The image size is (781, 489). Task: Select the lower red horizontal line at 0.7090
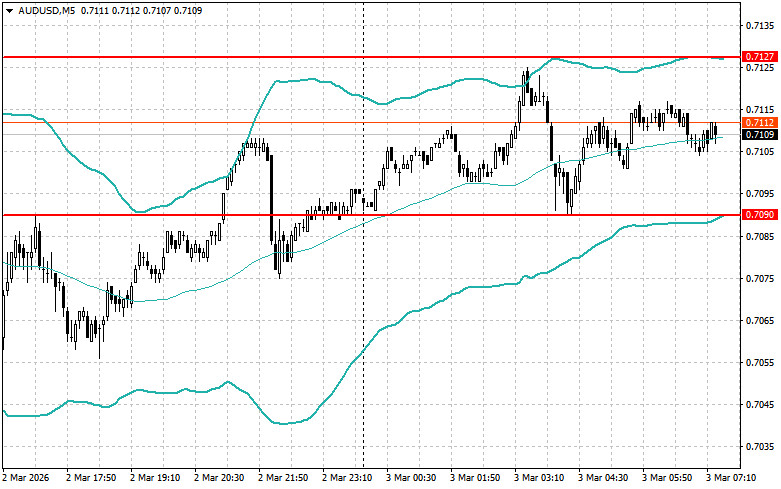pyautogui.click(x=371, y=215)
